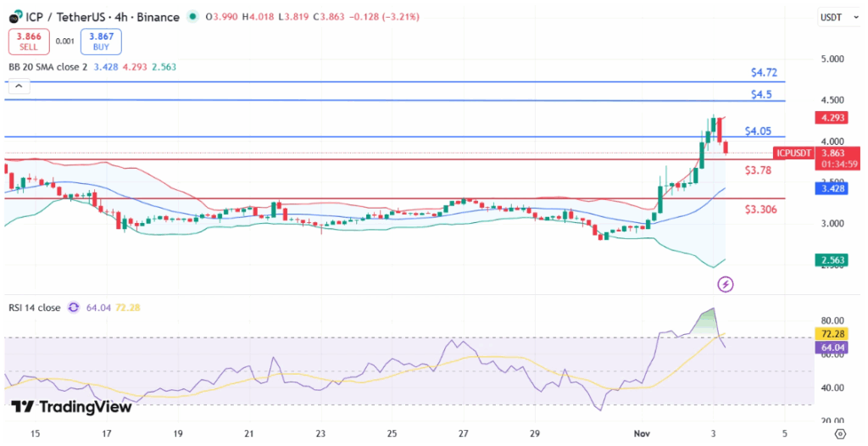
Task: Click the ICP coin logo icon
Action: pyautogui.click(x=16, y=17)
